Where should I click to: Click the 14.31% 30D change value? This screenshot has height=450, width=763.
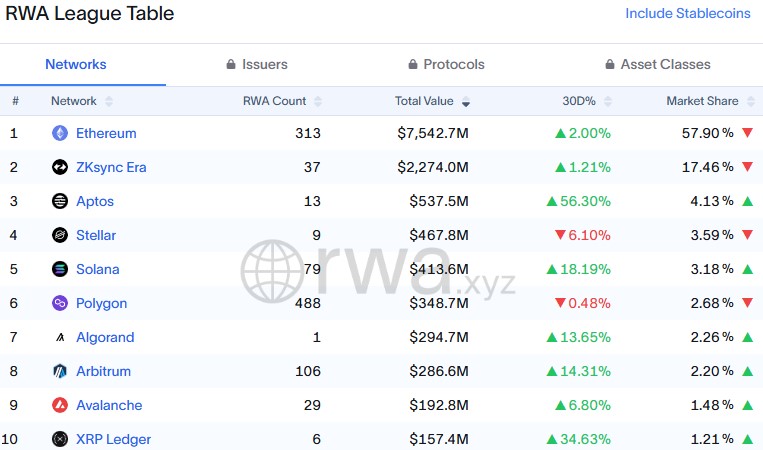click(x=585, y=372)
